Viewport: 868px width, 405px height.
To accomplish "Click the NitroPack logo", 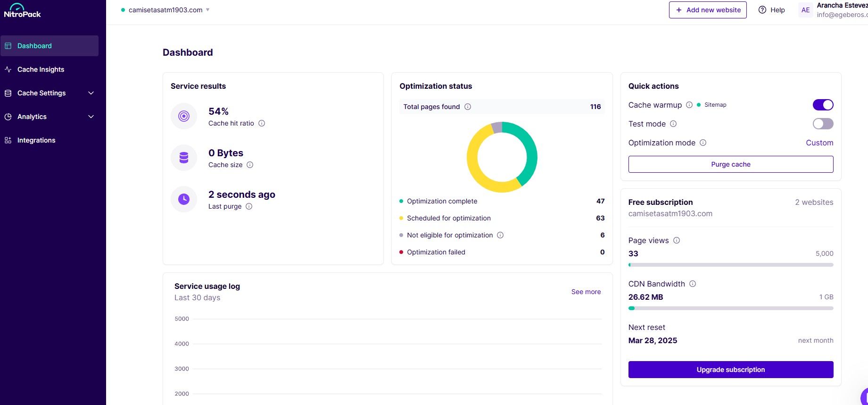I will 22,10.
